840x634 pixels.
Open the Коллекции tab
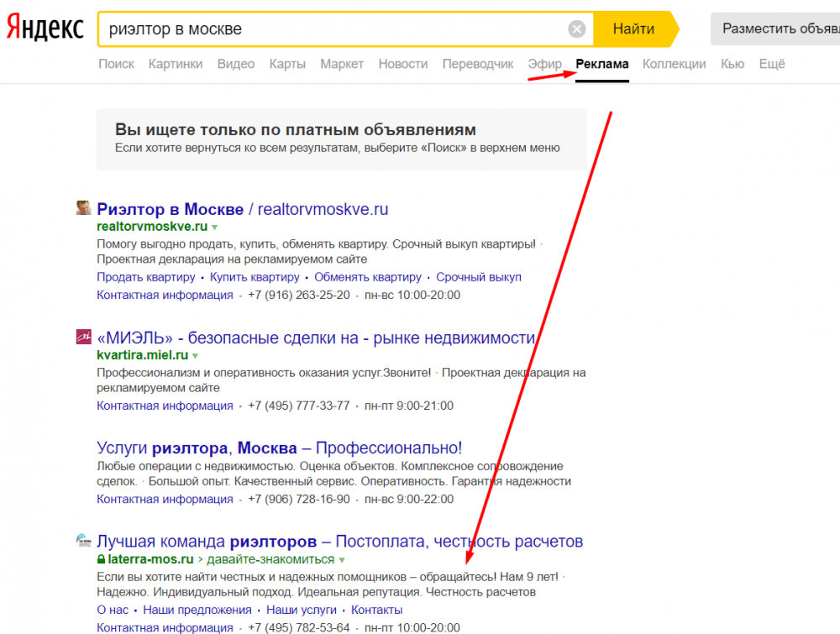(x=674, y=65)
